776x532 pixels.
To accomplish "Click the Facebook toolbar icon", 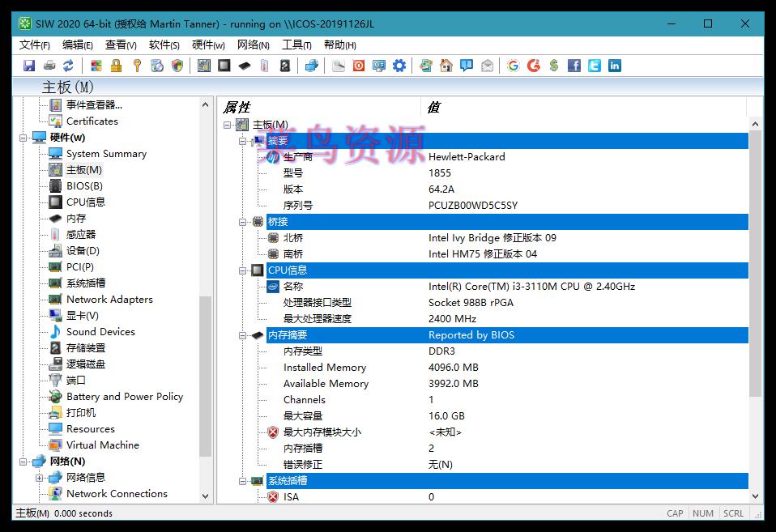I will [574, 66].
